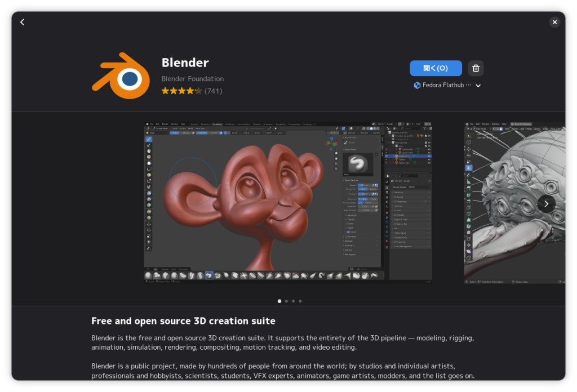577x392 pixels.
Task: Click the navigation gizmo in the sculpting screenshot
Action: (x=331, y=142)
